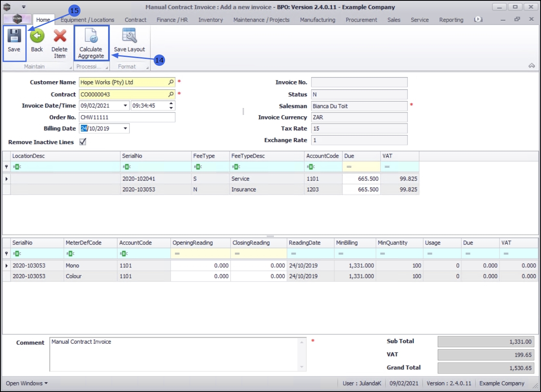Click the red Delete Item icon

tap(60, 36)
